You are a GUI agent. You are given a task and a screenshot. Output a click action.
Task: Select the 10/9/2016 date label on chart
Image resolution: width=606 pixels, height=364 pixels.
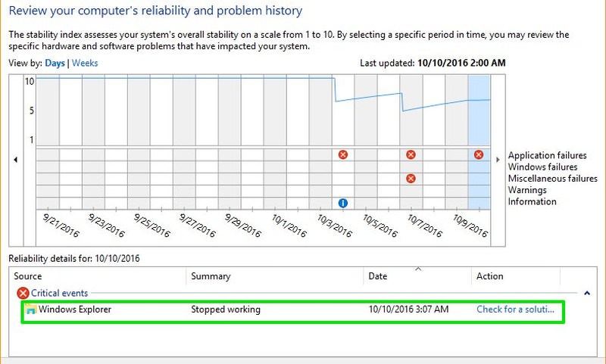pos(470,226)
